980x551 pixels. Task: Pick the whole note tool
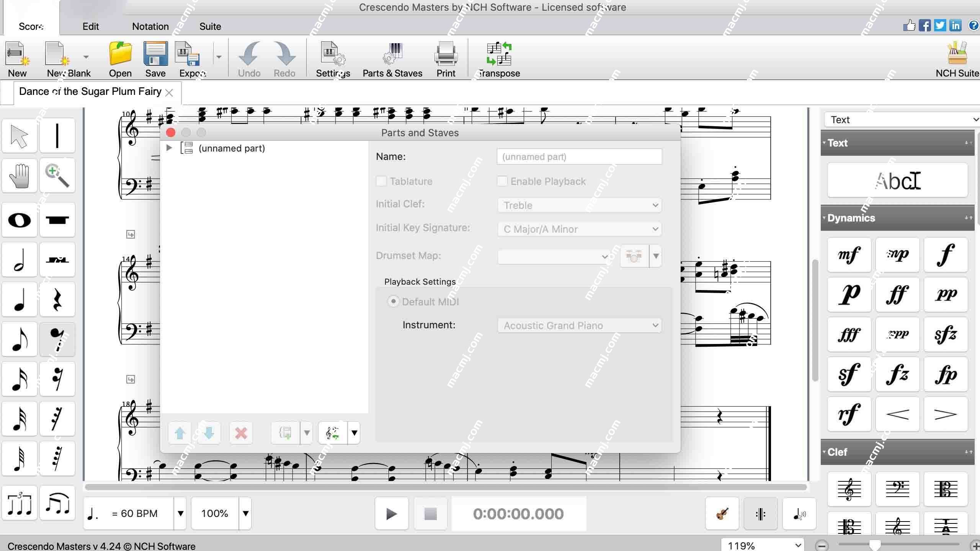20,220
